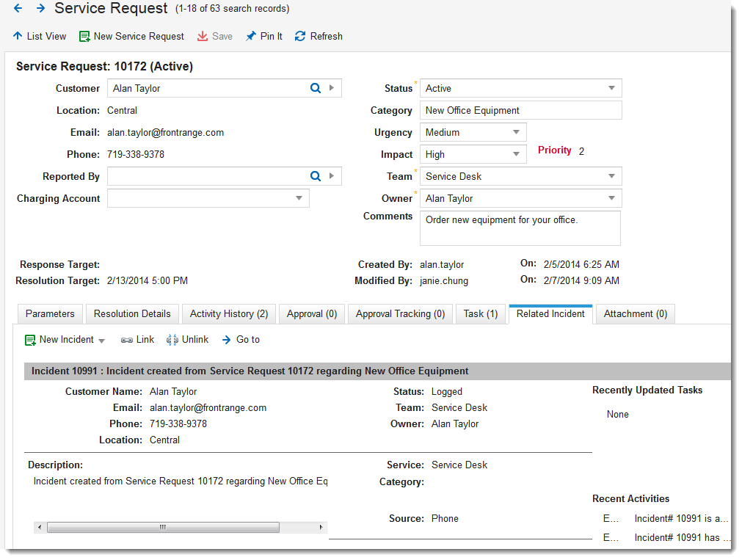Viewport: 742px width, 560px height.
Task: Click the horizontal scrollbar right arrow
Action: pos(321,527)
